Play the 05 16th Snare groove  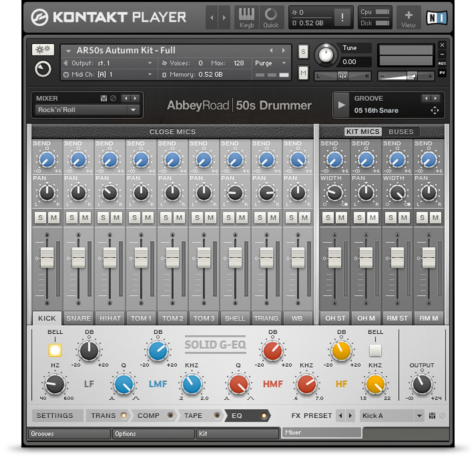(x=341, y=105)
